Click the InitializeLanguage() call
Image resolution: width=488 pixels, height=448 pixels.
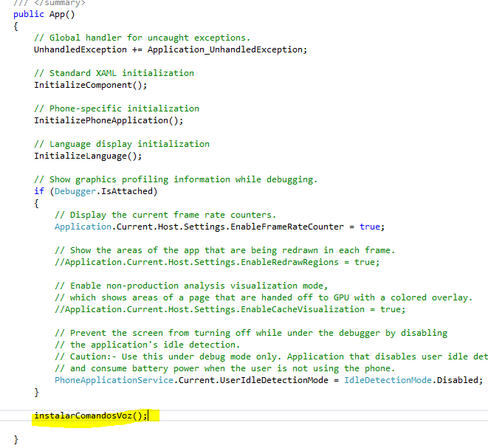click(88, 156)
